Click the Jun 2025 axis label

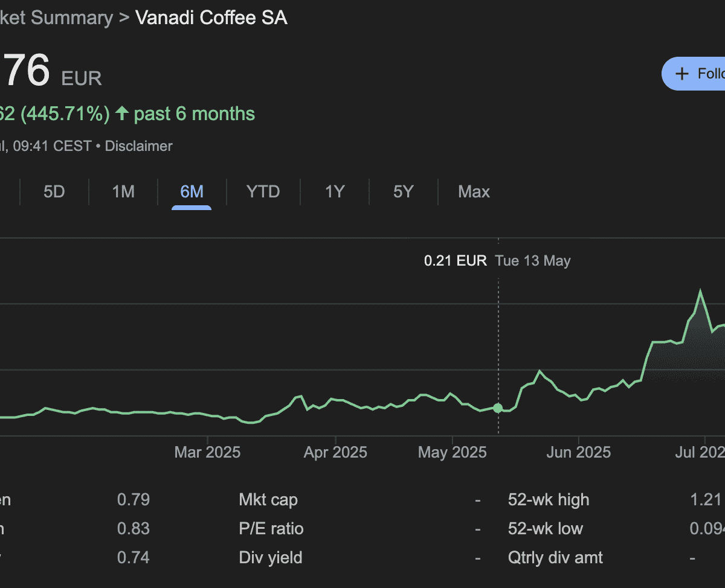tap(578, 452)
